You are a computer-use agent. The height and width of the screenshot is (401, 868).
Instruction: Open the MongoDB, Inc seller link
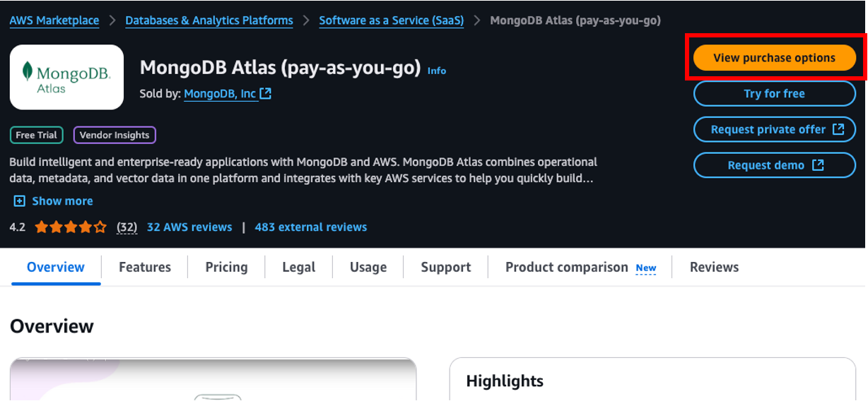point(220,93)
